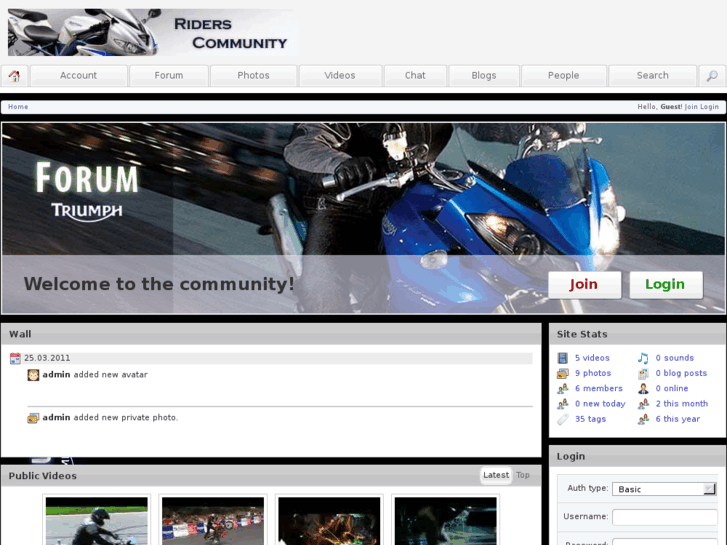
Task: Click the members icon in Site Stats
Action: point(562,389)
